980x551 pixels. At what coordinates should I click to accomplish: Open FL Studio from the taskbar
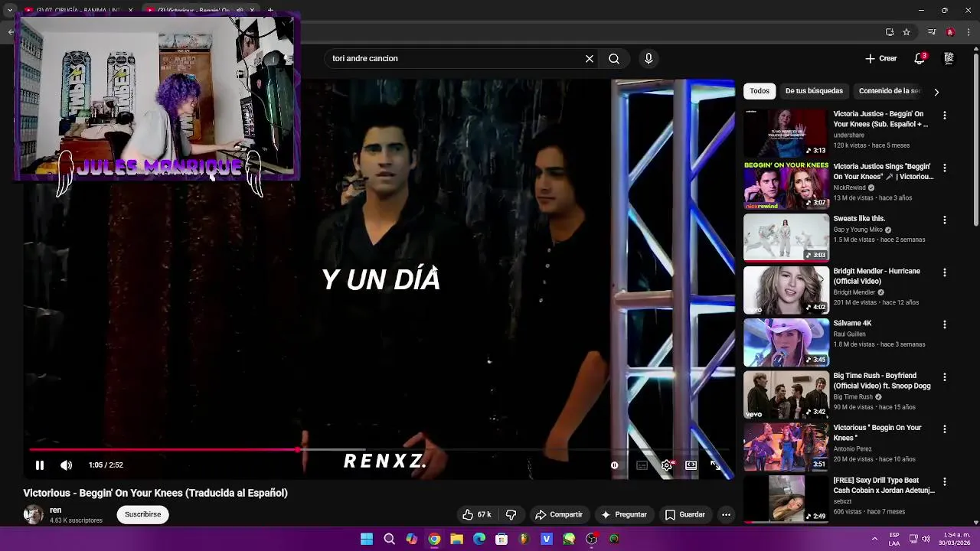pos(524,539)
